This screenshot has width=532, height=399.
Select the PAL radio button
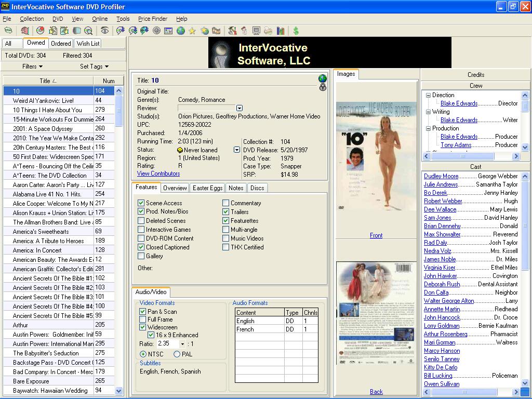tap(177, 354)
